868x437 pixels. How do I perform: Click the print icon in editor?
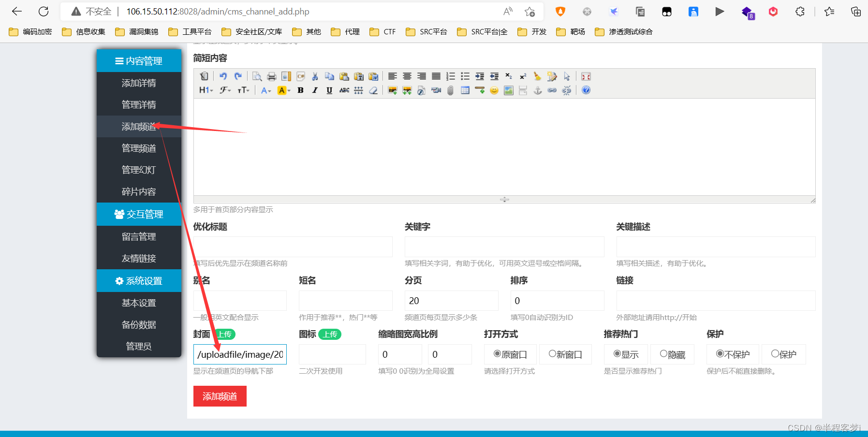click(x=272, y=76)
